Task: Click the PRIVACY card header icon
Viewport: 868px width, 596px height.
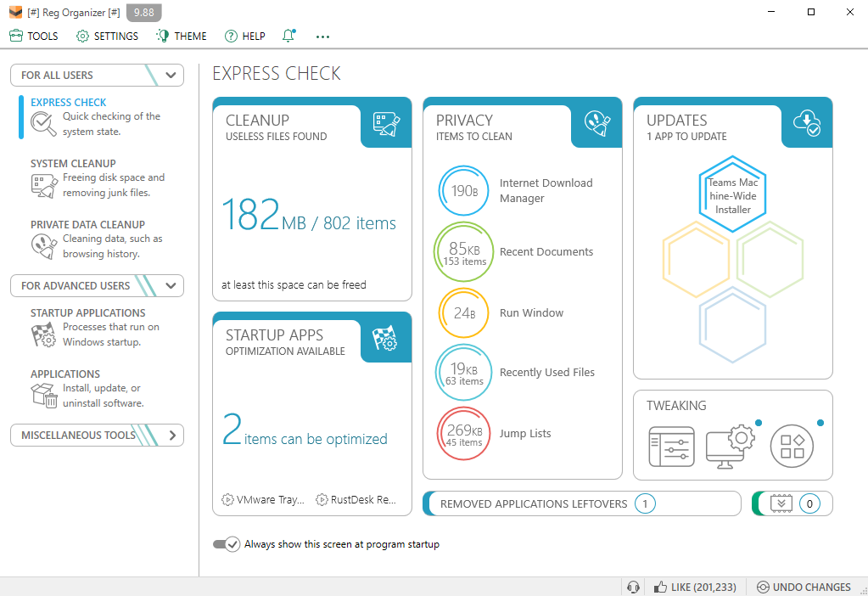Action: 597,122
